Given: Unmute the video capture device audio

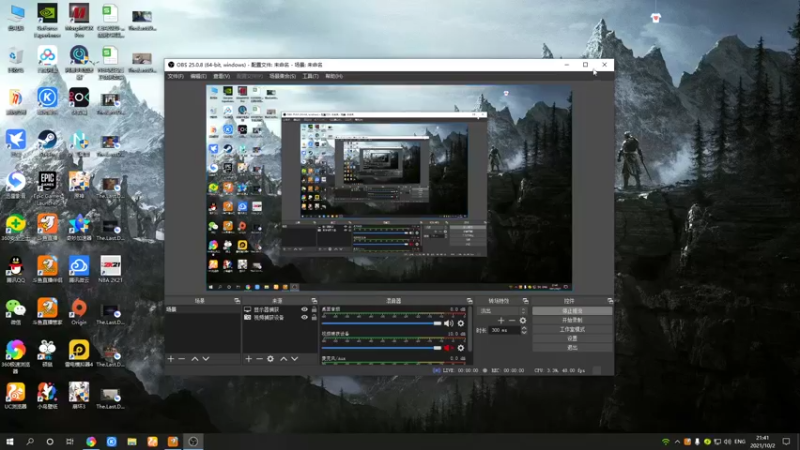Looking at the screenshot, I should pos(448,348).
